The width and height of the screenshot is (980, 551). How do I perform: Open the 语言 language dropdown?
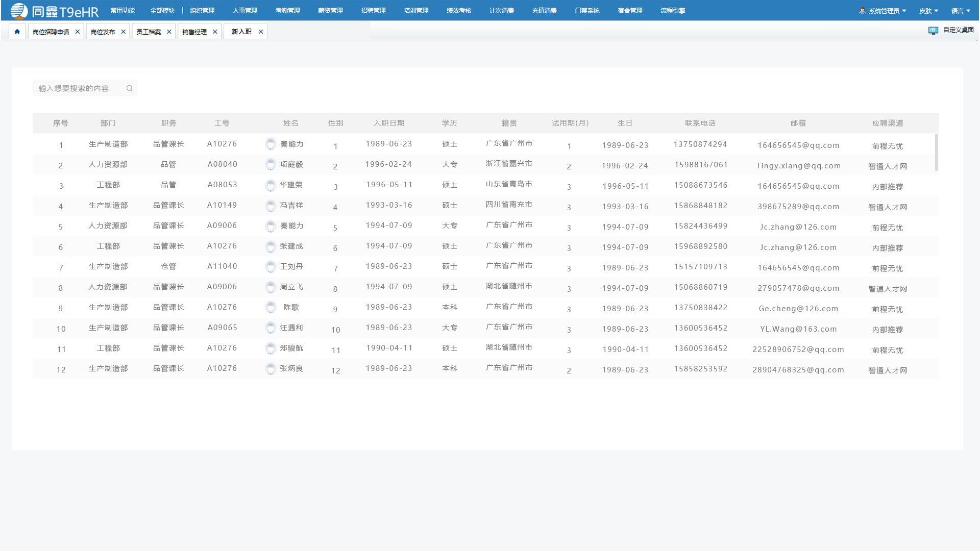961,11
